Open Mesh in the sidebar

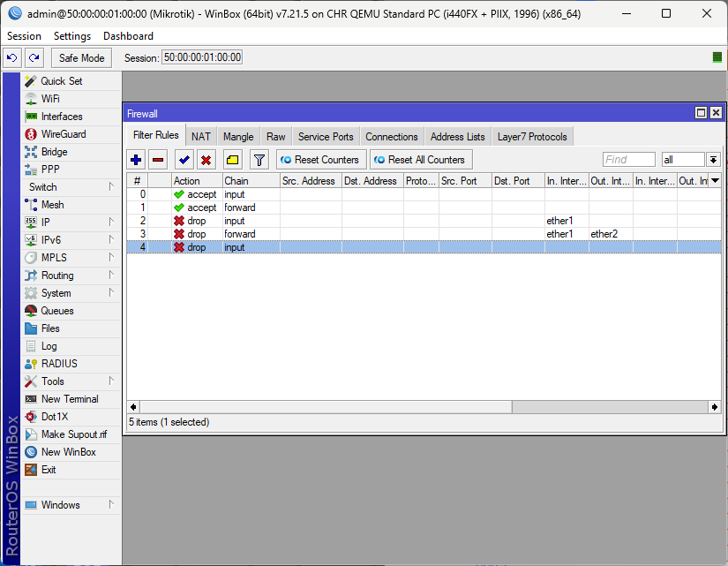pyautogui.click(x=71, y=205)
